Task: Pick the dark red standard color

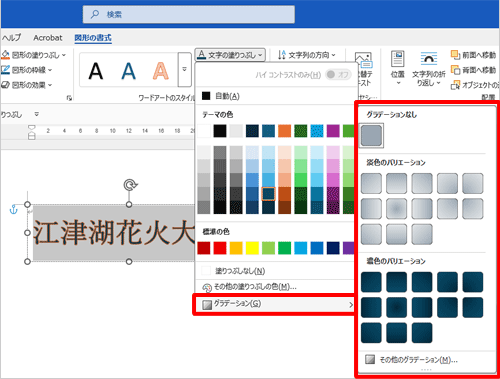Action: (x=204, y=248)
